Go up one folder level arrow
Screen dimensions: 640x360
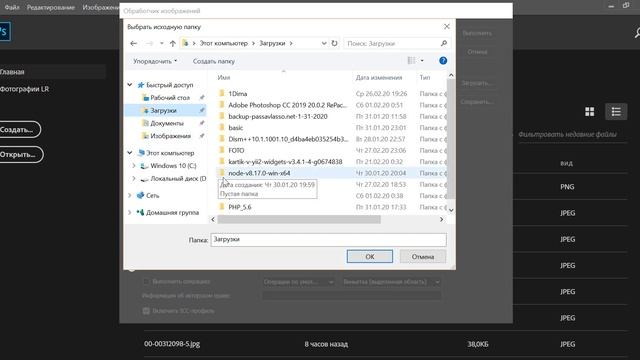pos(173,43)
